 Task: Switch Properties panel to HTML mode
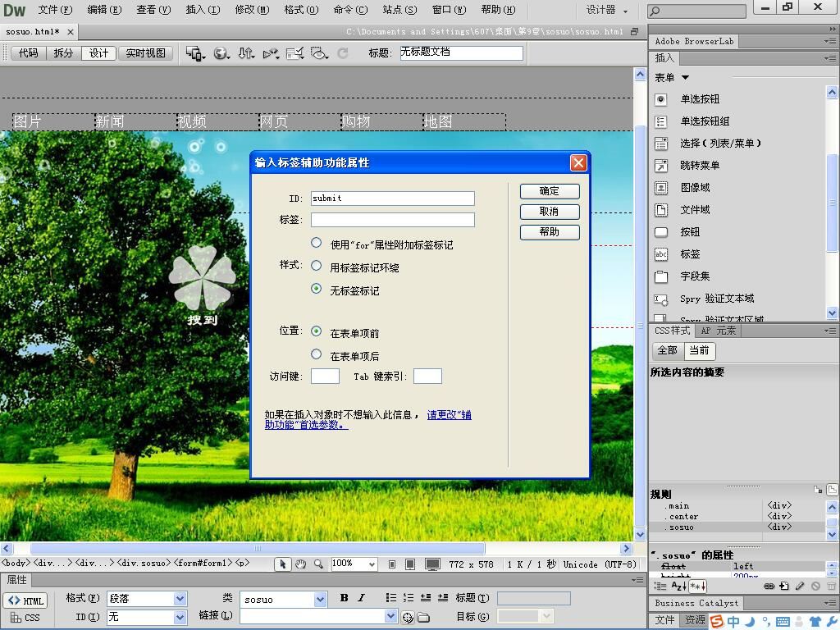click(x=25, y=600)
